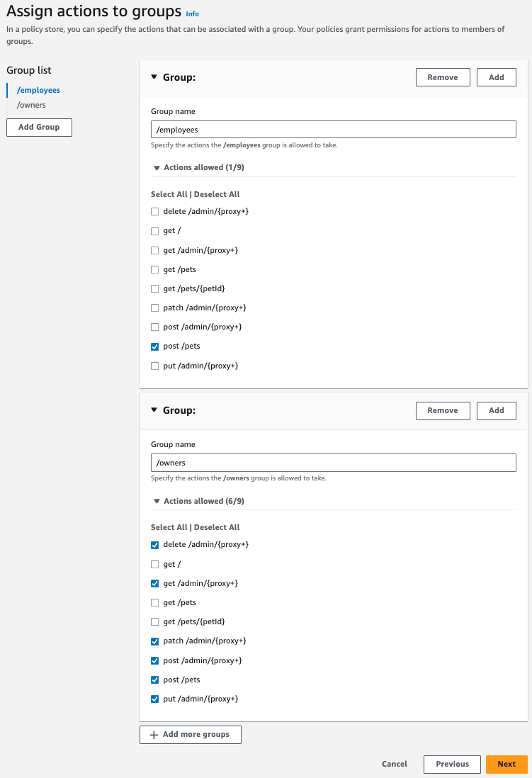
Task: Click Select All for employees actions
Action: coord(169,194)
